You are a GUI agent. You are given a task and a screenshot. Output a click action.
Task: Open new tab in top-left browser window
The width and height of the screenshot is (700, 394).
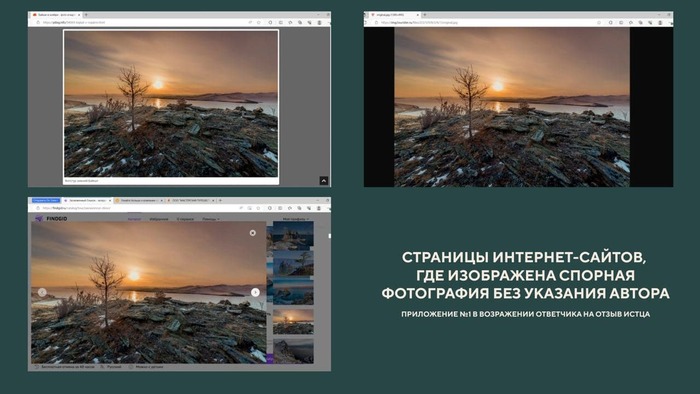point(86,15)
